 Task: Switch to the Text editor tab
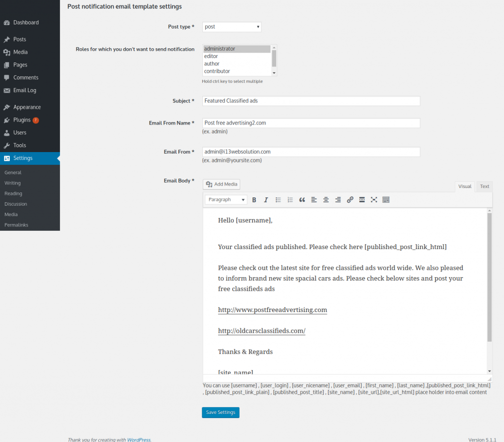point(484,187)
